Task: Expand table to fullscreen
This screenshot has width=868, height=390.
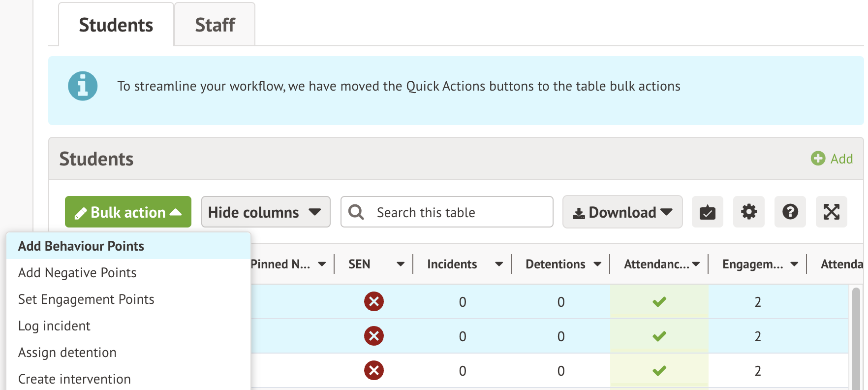Action: (831, 212)
